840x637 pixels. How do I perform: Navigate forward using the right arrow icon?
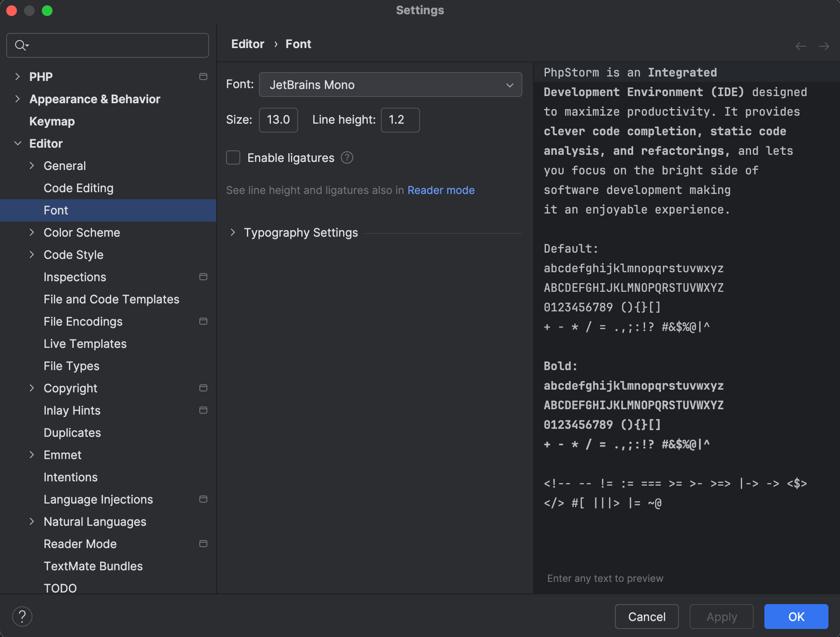824,46
